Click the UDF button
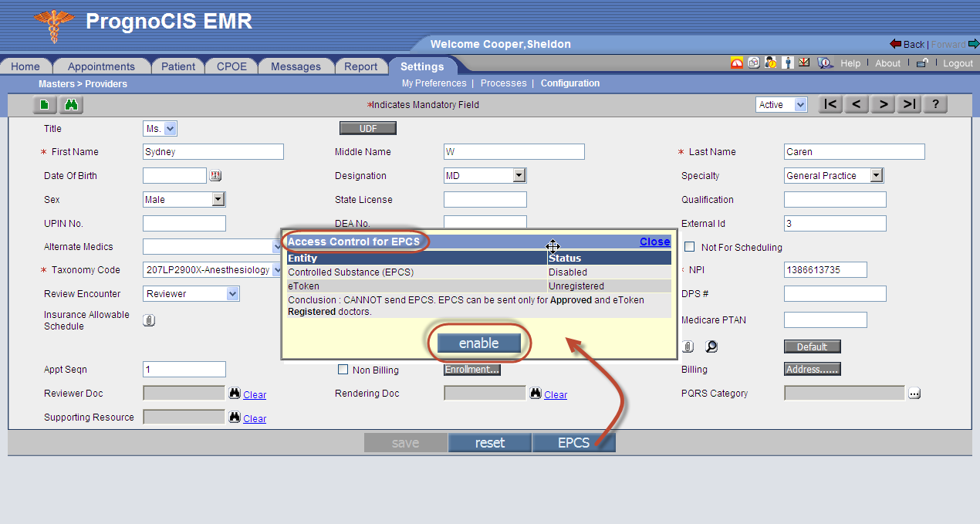980x524 pixels. (x=368, y=129)
